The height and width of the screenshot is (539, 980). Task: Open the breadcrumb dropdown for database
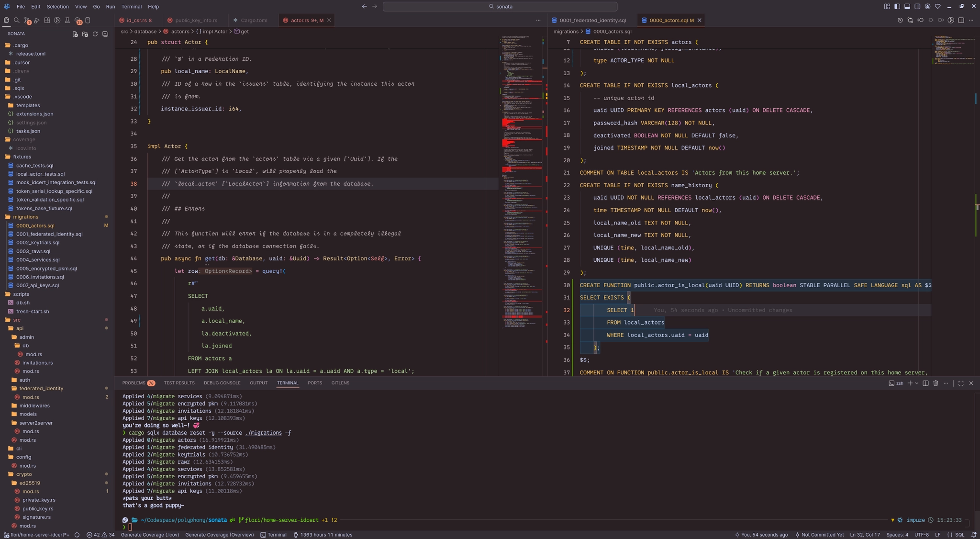pyautogui.click(x=145, y=31)
